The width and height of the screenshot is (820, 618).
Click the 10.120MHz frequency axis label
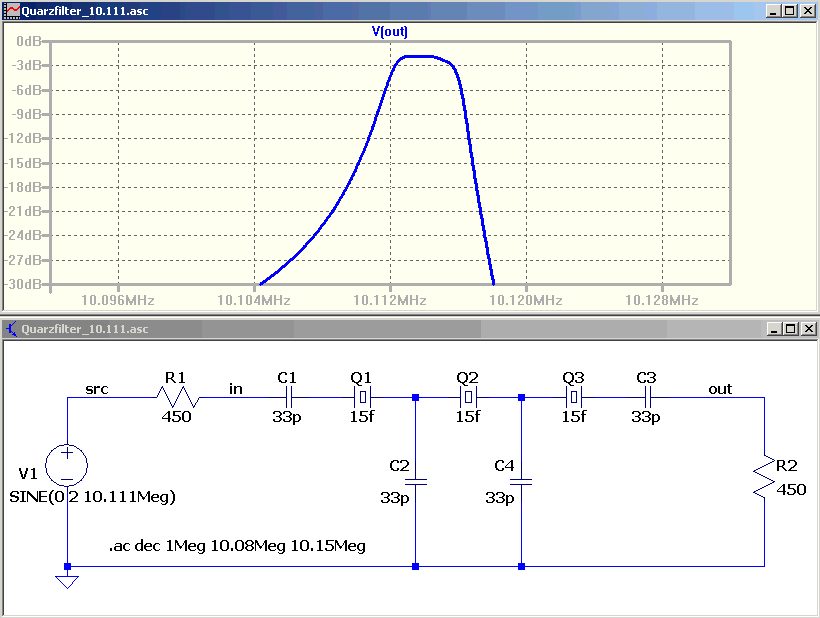[x=526, y=301]
